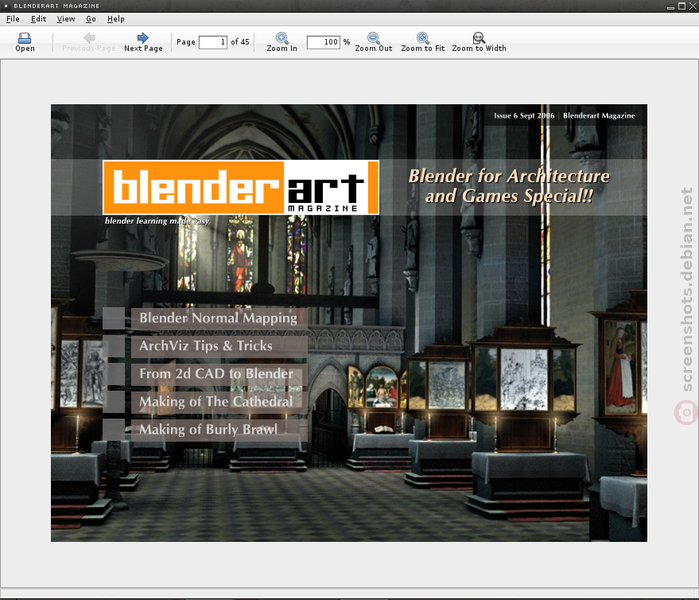Open the Edit menu
This screenshot has width=699, height=600.
(x=38, y=19)
